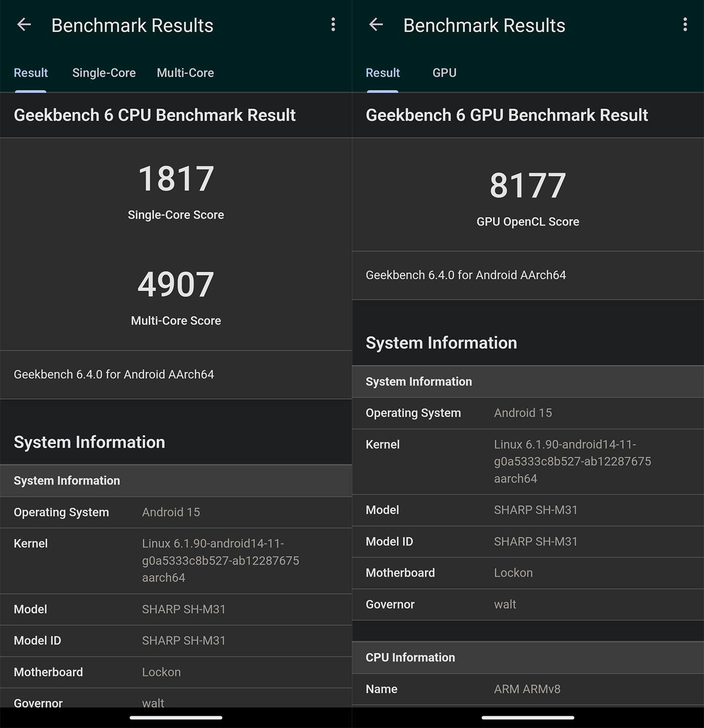
Task: Open the three-dot overflow menu on the CPU results screen
Action: (x=333, y=25)
